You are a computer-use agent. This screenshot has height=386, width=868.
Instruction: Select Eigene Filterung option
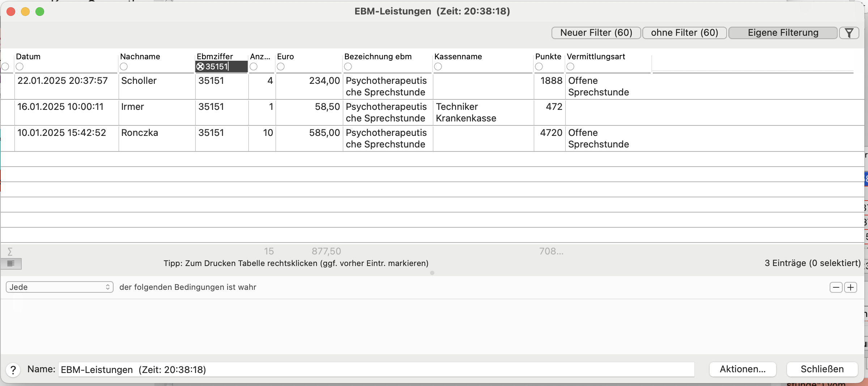(783, 33)
